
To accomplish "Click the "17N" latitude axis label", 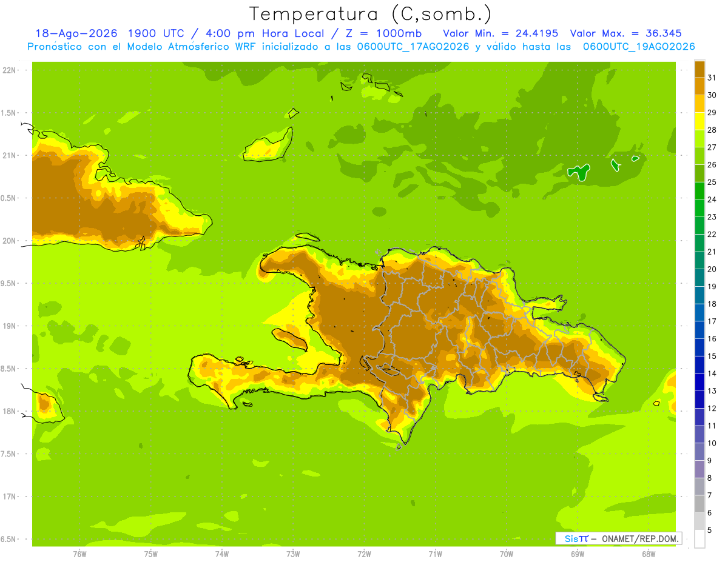I will (9, 497).
